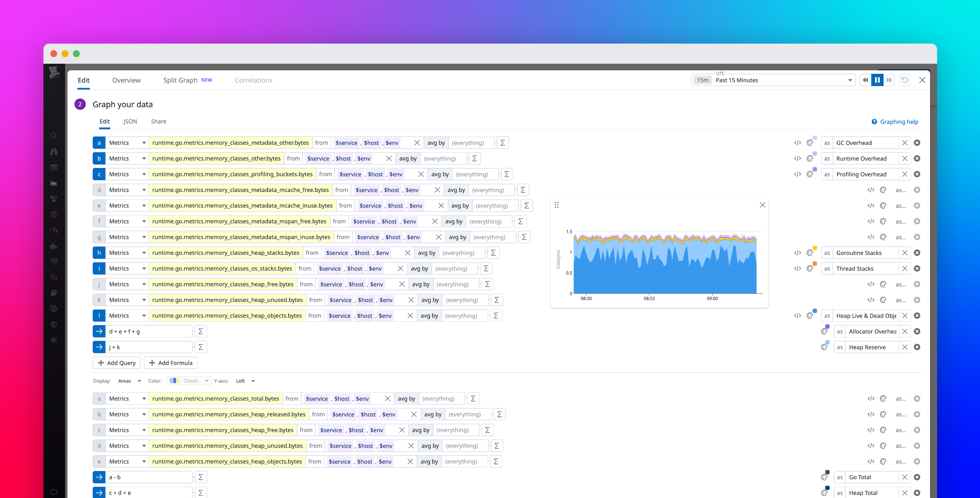The height and width of the screenshot is (498, 980).
Task: Open the Graphing help link
Action: click(899, 122)
